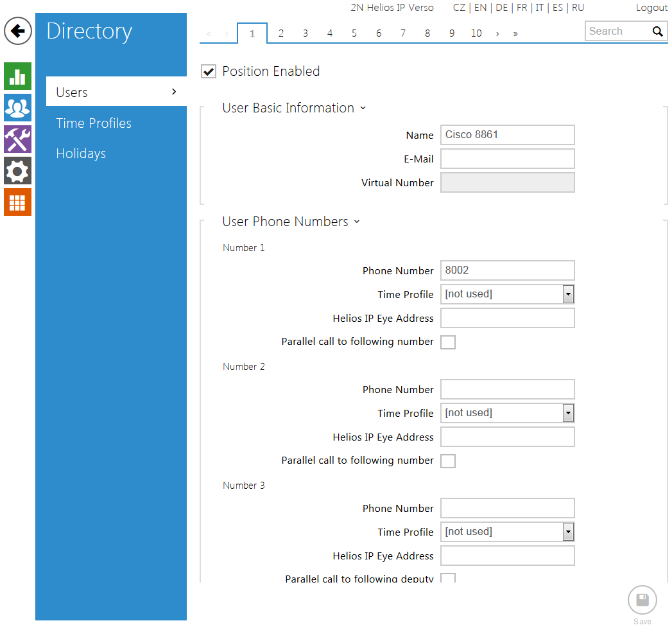
Task: Enable parallel call under Number 2
Action: coord(448,461)
